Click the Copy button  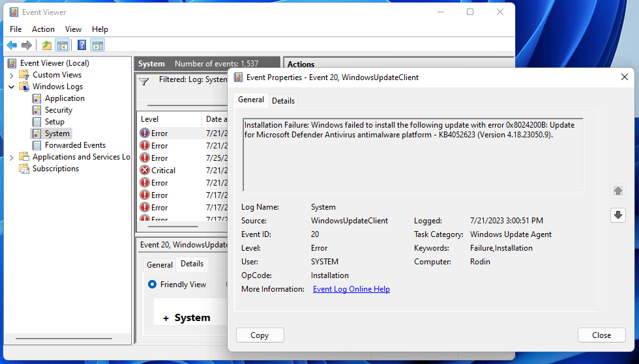[260, 335]
